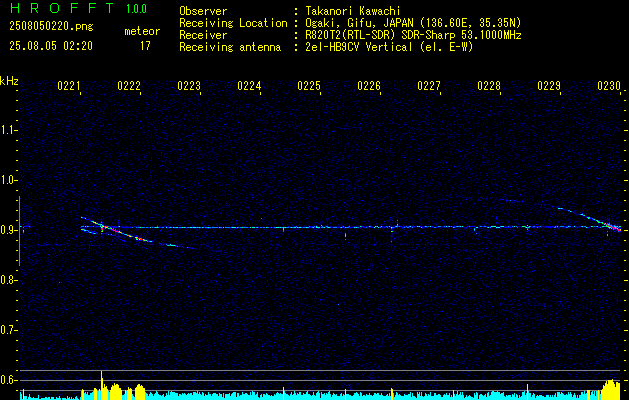The image size is (629, 400).
Task: Click frequency axis label 0.6
Action: click(x=8, y=380)
